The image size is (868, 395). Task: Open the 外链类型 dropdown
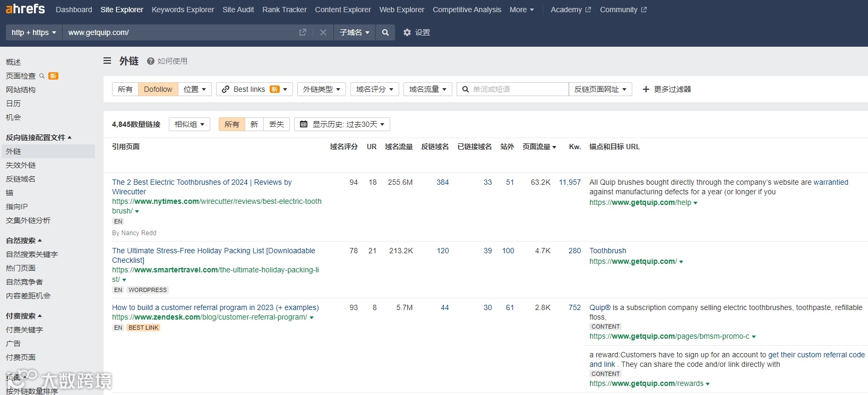pos(322,89)
